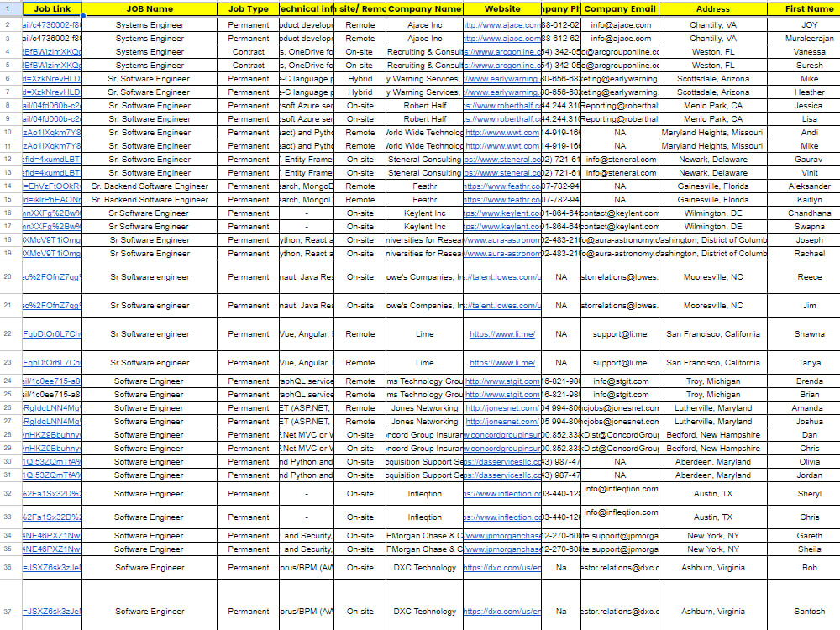Screen dimensions: 840x630
Task: Click first name 'Muraleerajan' in row 3
Action: click(x=809, y=39)
